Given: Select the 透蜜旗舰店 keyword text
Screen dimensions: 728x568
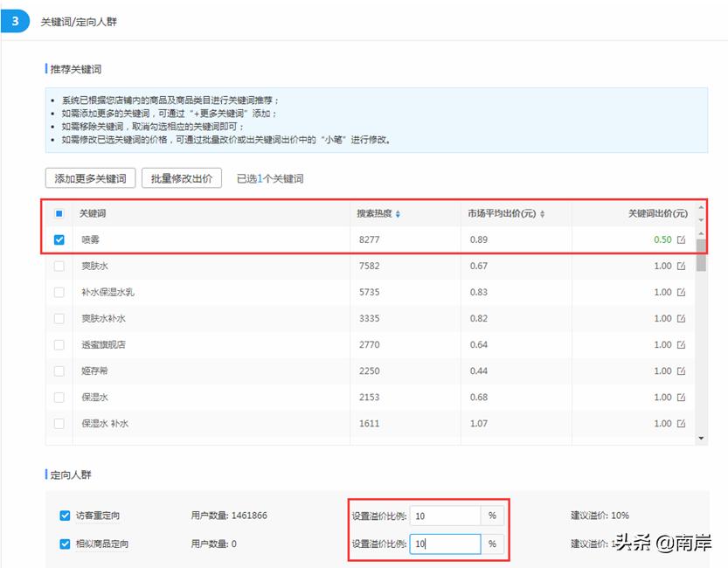Looking at the screenshot, I should pyautogui.click(x=103, y=345).
